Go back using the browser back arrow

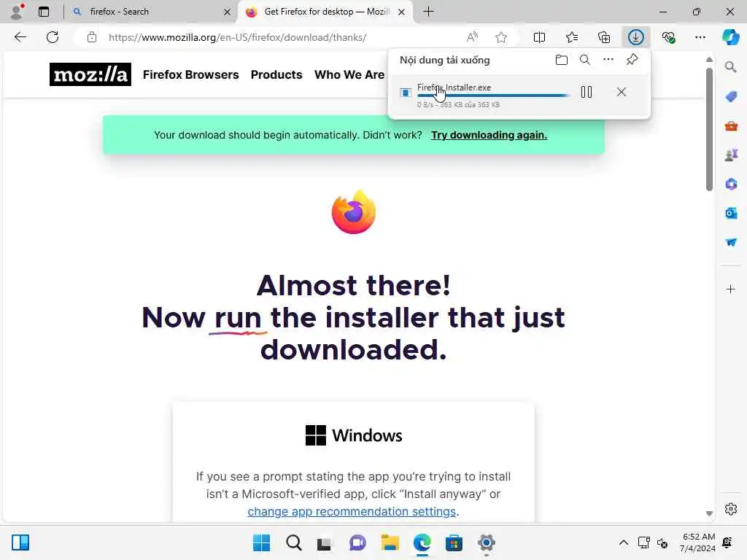click(x=20, y=37)
